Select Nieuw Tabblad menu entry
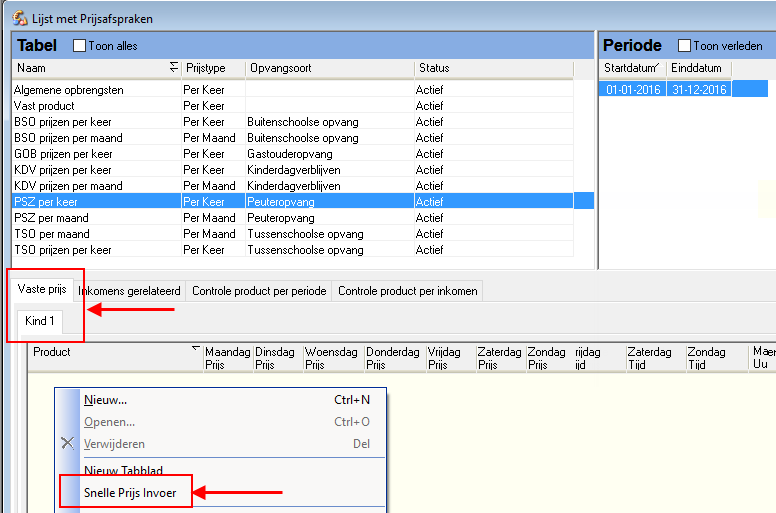776x513 pixels. pyautogui.click(x=123, y=471)
